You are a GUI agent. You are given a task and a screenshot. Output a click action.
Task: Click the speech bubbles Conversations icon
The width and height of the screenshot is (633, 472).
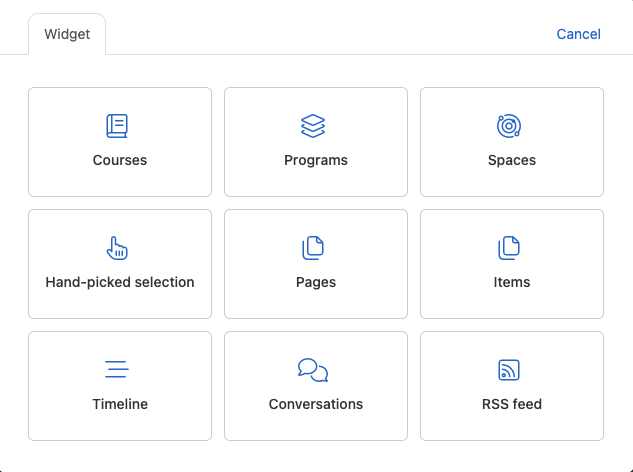tap(314, 370)
